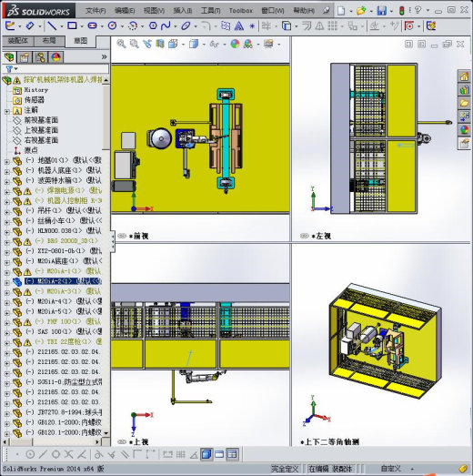Click the Rebuild traffic light icon
473x476 pixels.
pos(402,11)
